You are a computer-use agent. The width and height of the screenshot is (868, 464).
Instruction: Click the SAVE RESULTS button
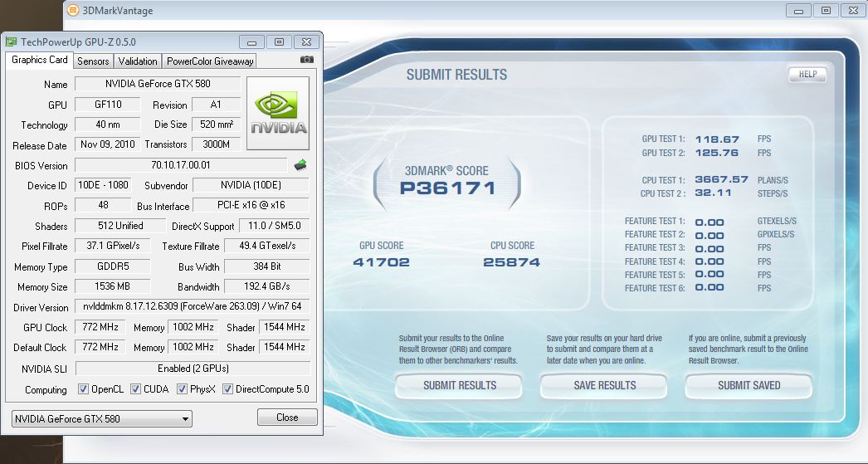coord(604,385)
